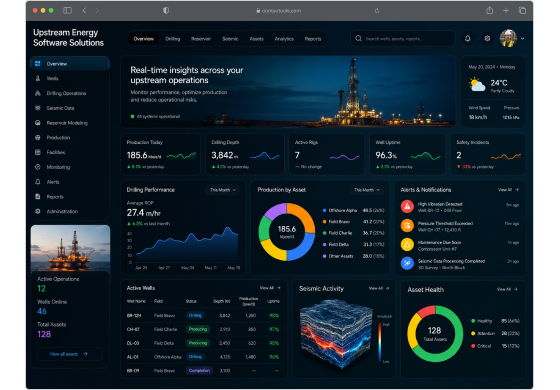Click the red High Vibration alert icon
Image resolution: width=560 pixels, height=390 pixels.
pos(407,206)
